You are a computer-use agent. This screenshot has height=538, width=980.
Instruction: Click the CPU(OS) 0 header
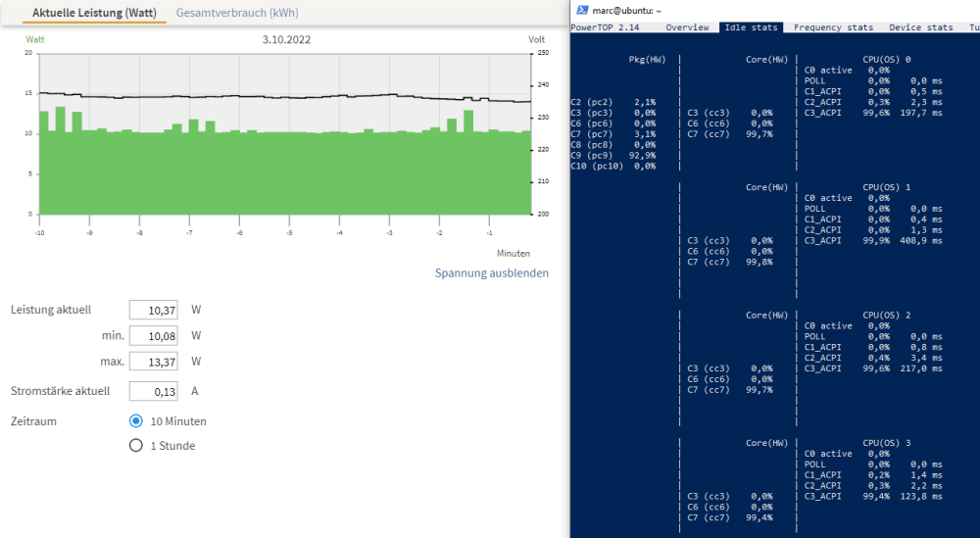886,60
